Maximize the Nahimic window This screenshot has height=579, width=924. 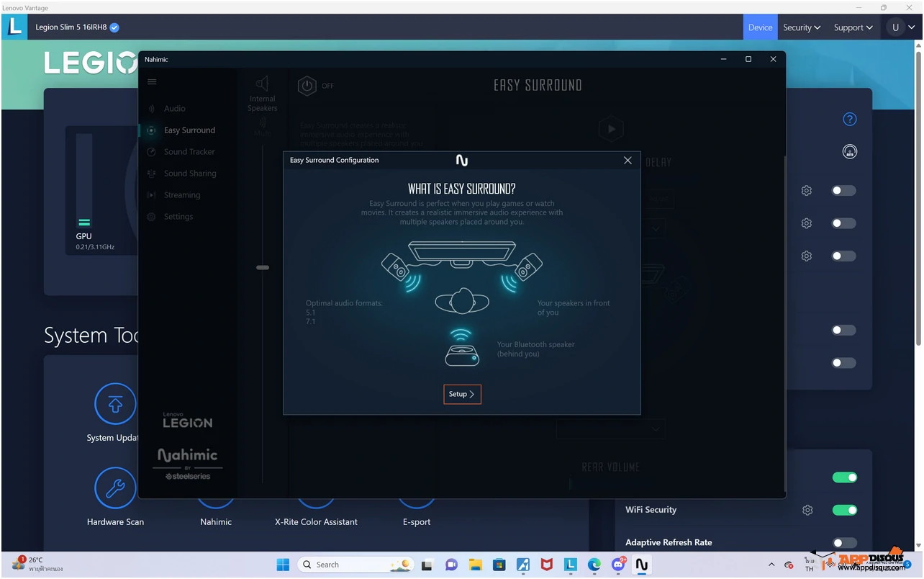point(748,59)
